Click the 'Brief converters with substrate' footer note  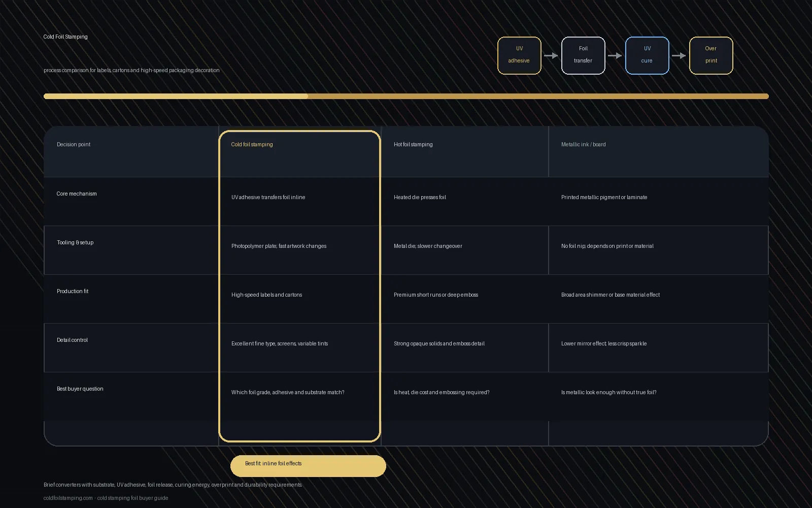tap(173, 485)
